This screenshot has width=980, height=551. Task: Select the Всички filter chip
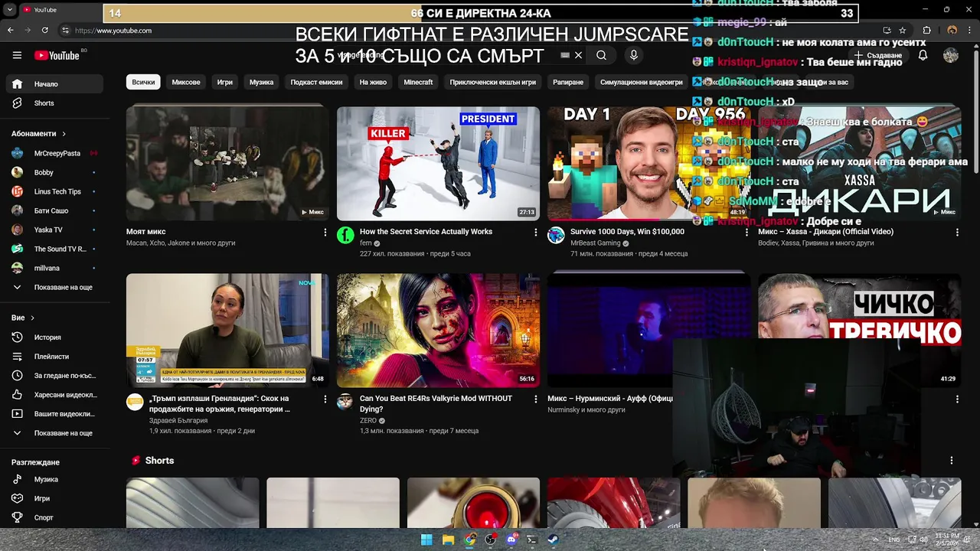coord(143,82)
